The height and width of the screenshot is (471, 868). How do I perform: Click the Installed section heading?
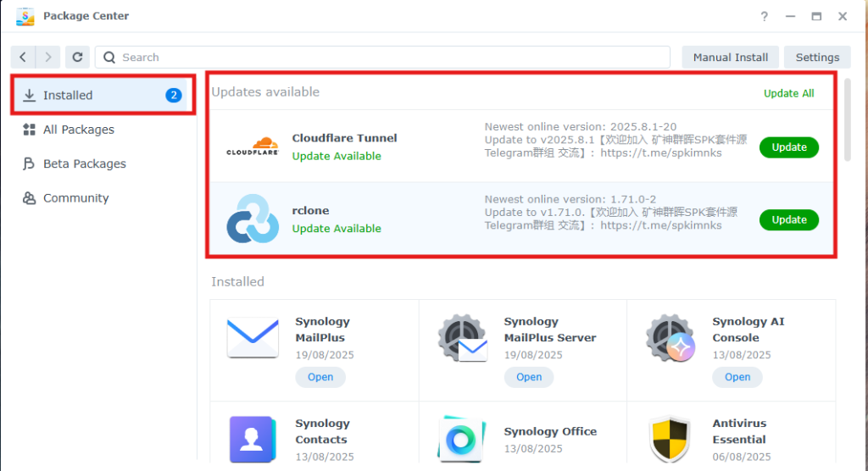[x=237, y=282]
